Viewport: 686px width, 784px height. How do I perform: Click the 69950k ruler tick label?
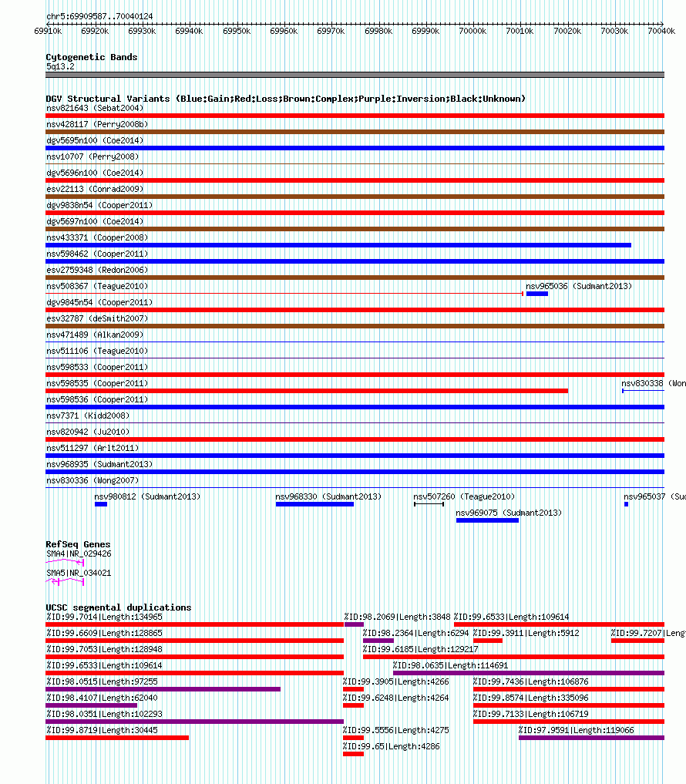[x=237, y=31]
